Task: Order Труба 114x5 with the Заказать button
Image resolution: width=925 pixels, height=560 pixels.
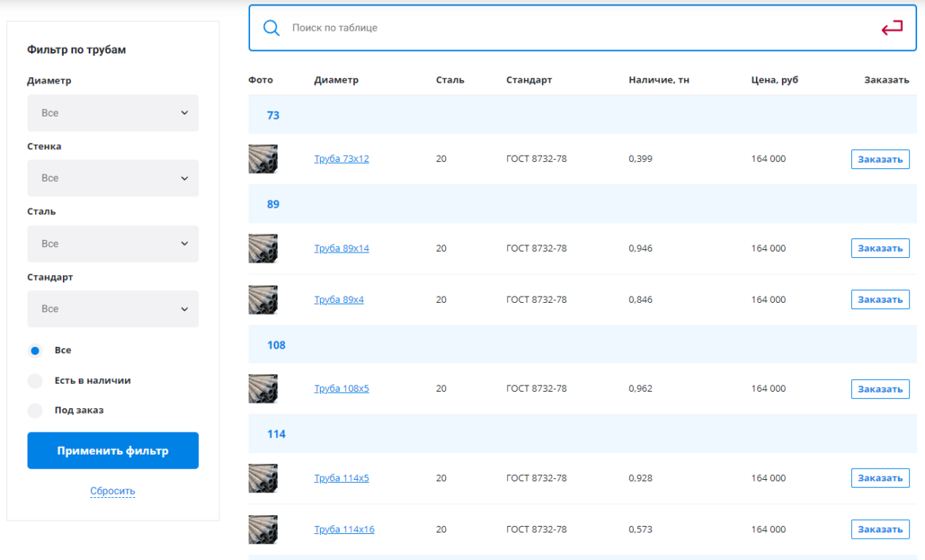Action: 880,478
